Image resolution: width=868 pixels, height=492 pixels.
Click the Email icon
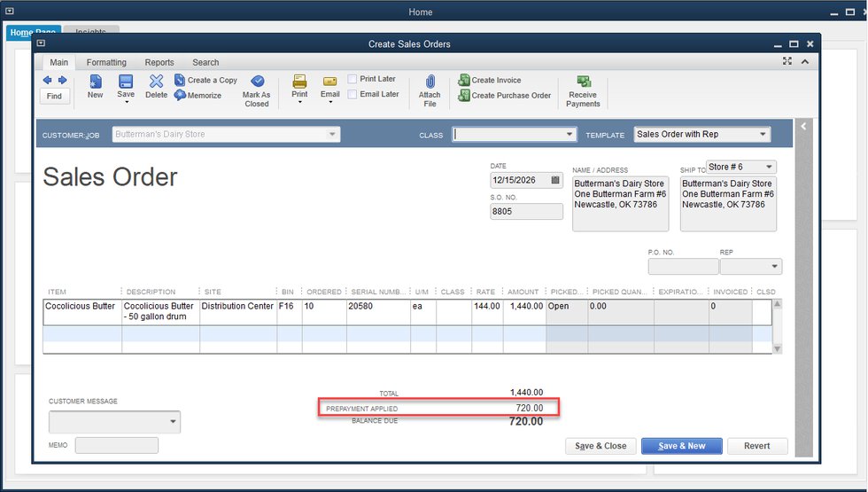(329, 82)
